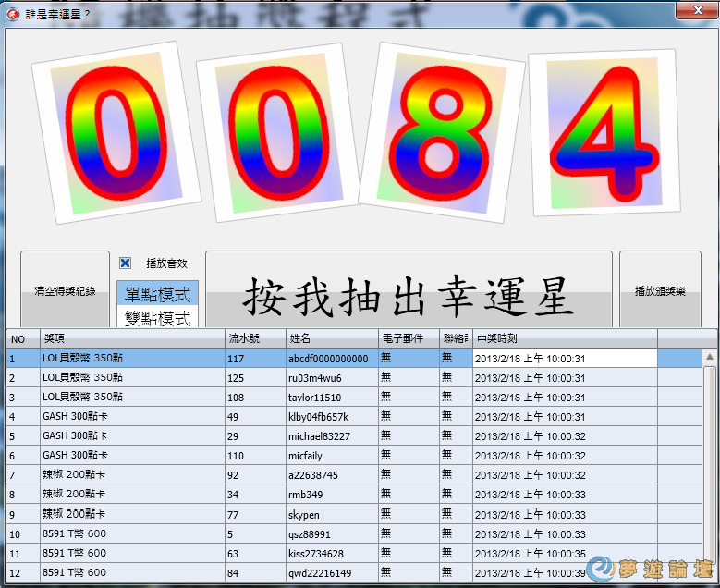
Task: Select 雙點模式 in the mode list
Action: [157, 317]
